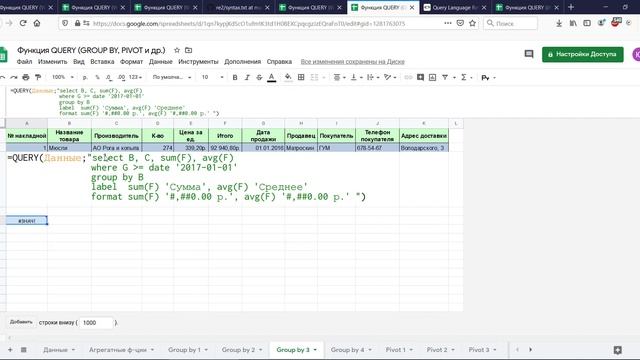Image resolution: width=640 pixels, height=360 pixels.
Task: Open the Инструменты menu
Action: point(198,62)
